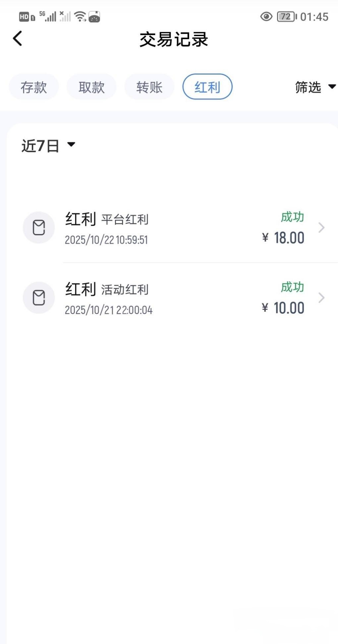Select the 红利 bonus tab
Screen dimensions: 338x644
point(207,87)
